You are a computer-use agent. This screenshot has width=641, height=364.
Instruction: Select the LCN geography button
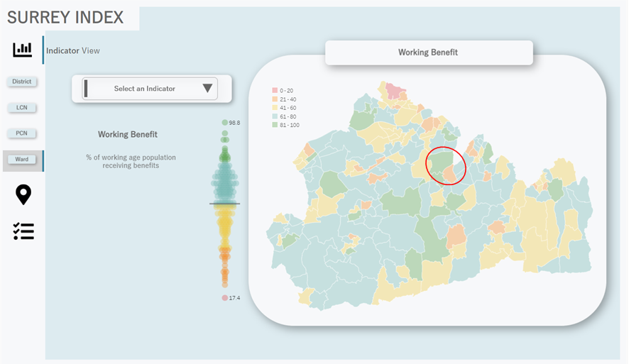click(x=22, y=107)
